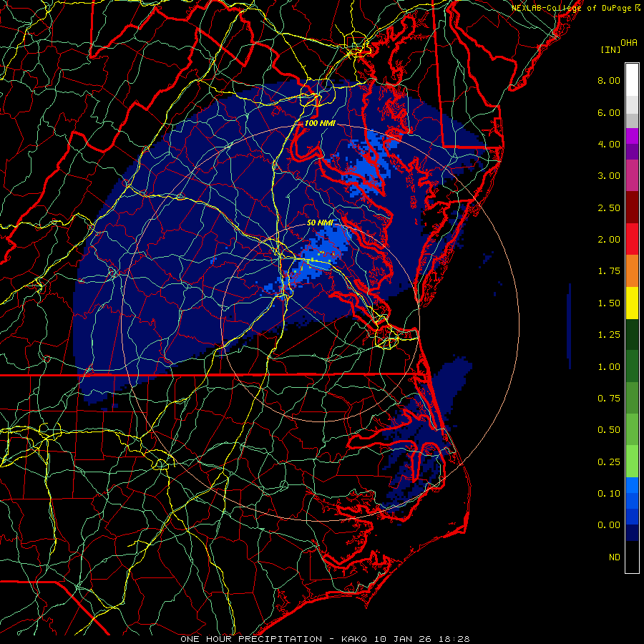Screen dimensions: 644x644
Task: Click the 1.50 legend value
Action: 609,303
